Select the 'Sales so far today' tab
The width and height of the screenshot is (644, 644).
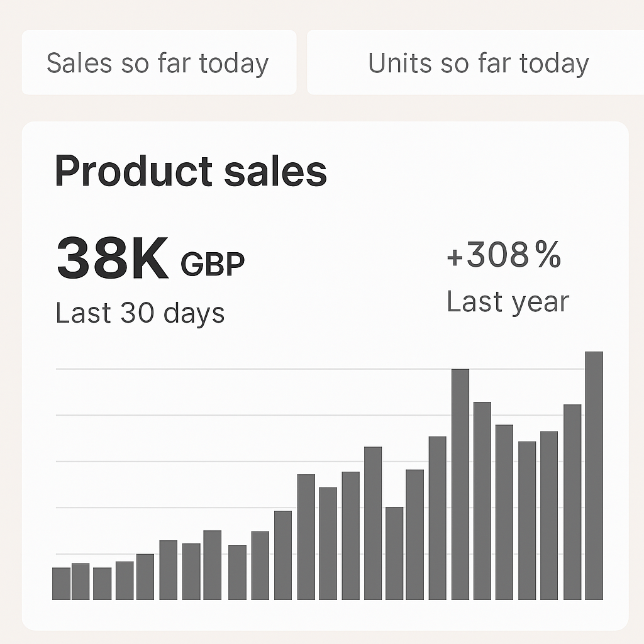[158, 64]
